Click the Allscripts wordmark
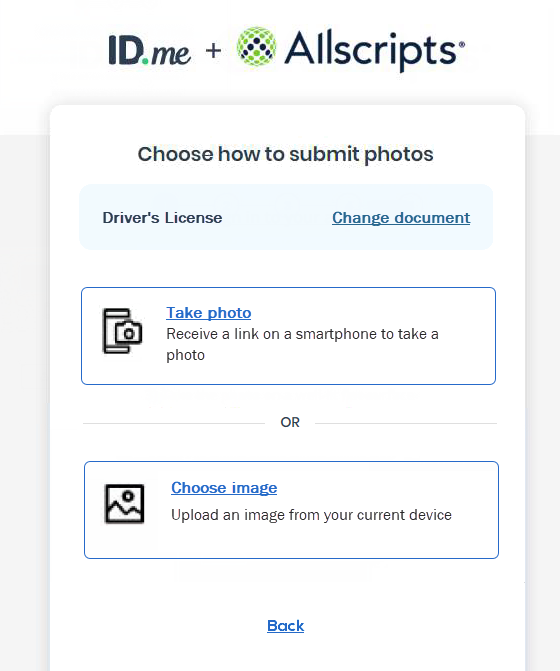560x671 pixels. point(371,50)
